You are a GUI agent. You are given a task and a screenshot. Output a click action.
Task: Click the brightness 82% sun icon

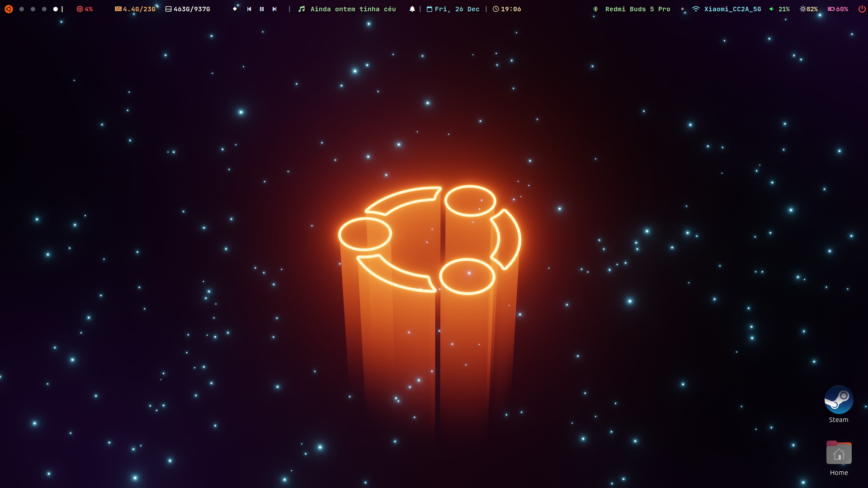803,9
